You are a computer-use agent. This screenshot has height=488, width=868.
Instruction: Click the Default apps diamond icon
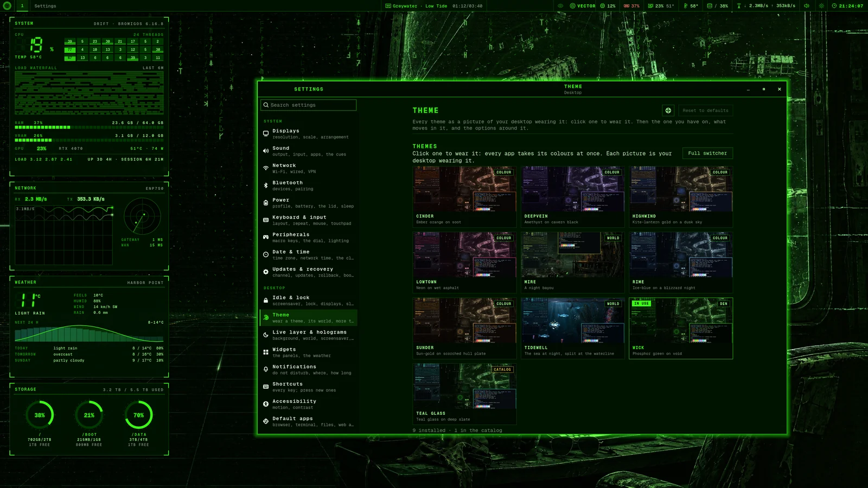click(266, 421)
